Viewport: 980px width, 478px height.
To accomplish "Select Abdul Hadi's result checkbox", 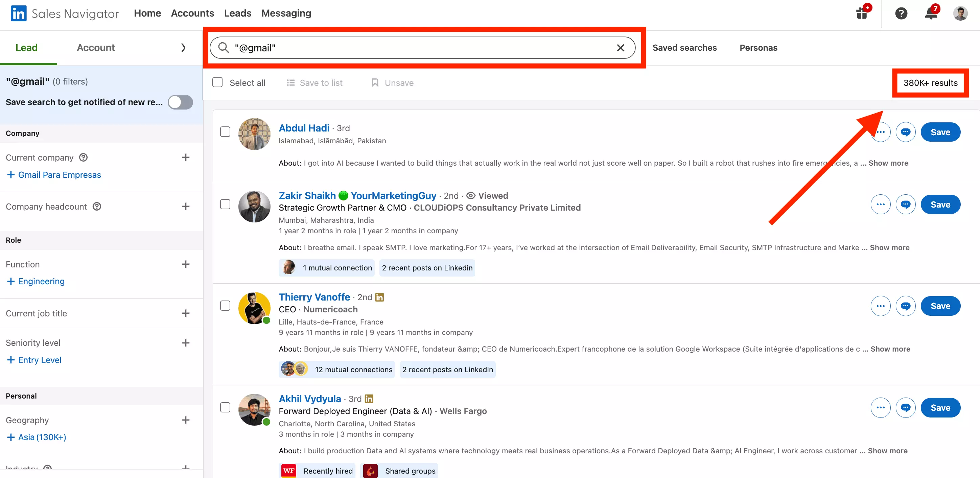I will (225, 132).
